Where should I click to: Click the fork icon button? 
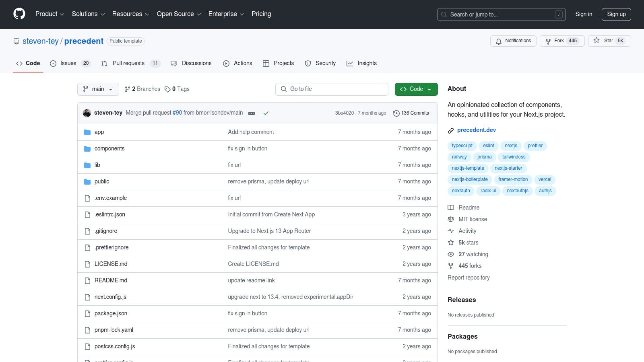(x=548, y=41)
